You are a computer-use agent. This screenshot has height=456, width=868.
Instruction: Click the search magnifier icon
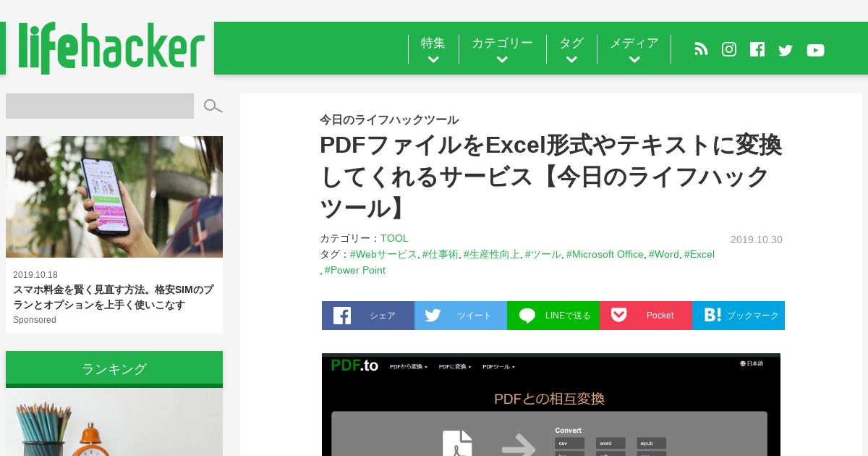click(x=213, y=106)
